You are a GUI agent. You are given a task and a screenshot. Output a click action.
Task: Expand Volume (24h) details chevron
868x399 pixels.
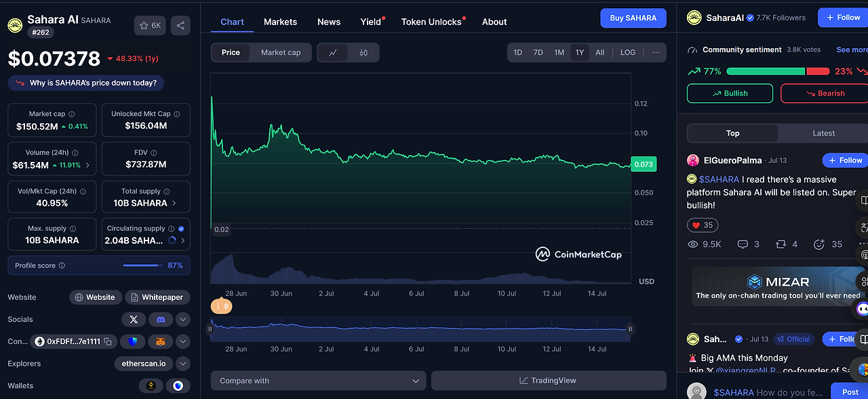(87, 165)
